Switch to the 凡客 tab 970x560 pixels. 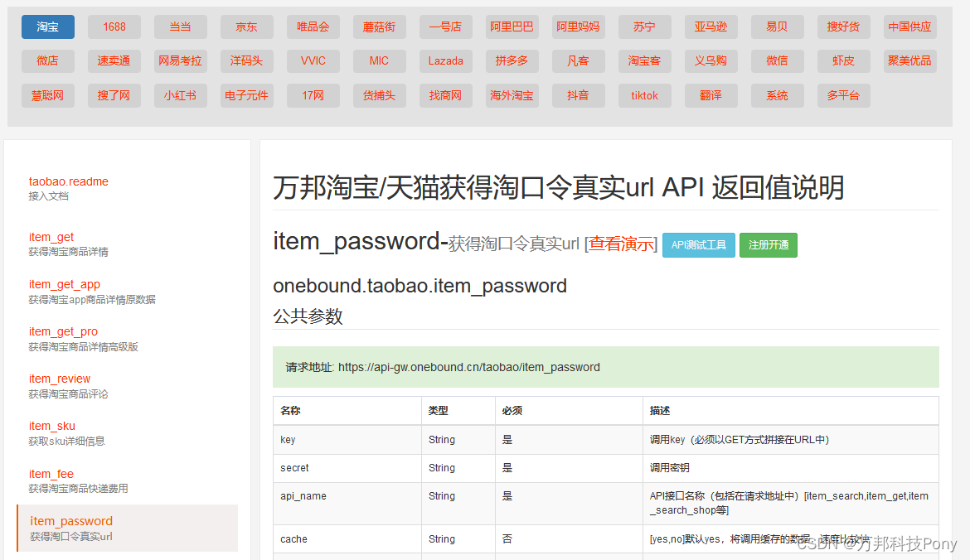(x=578, y=60)
